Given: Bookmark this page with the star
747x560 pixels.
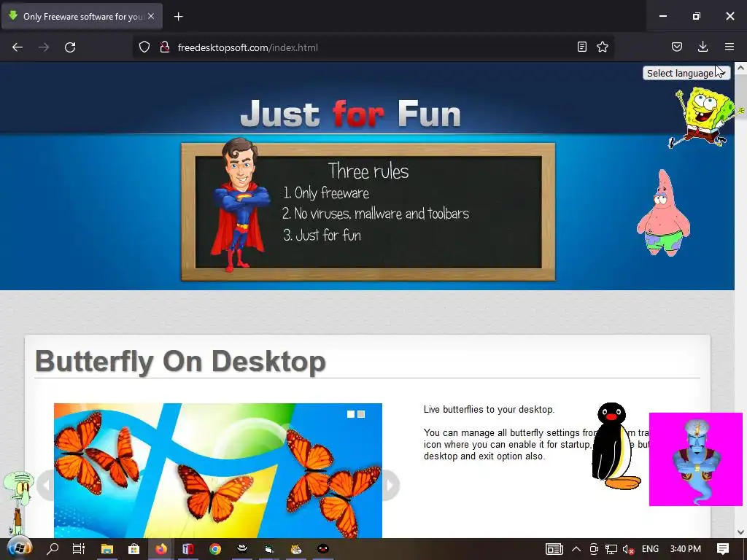Looking at the screenshot, I should coord(603,47).
